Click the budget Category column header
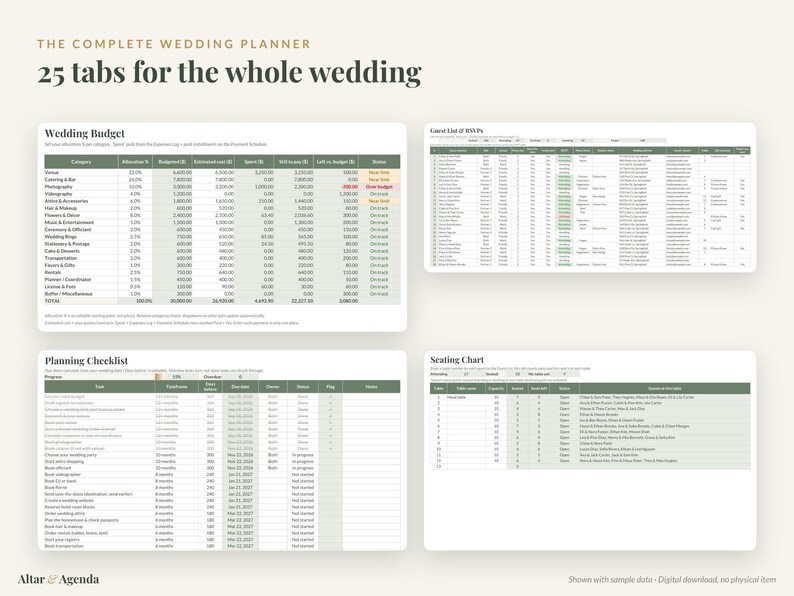The image size is (794, 596). (81, 162)
